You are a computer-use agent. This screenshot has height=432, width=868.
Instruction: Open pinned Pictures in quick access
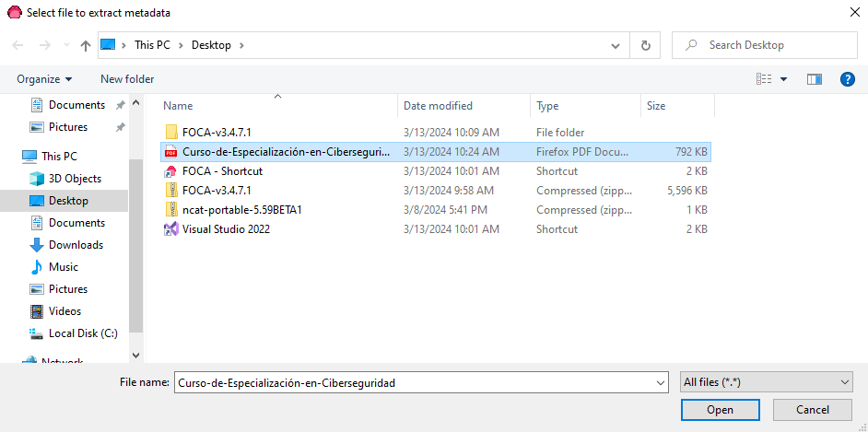tap(68, 127)
